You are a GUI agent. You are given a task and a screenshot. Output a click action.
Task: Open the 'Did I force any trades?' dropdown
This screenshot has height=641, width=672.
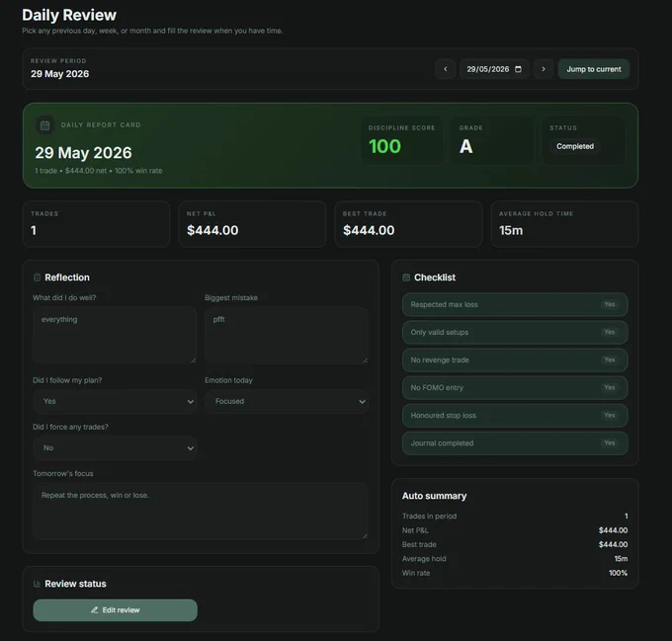click(x=115, y=447)
